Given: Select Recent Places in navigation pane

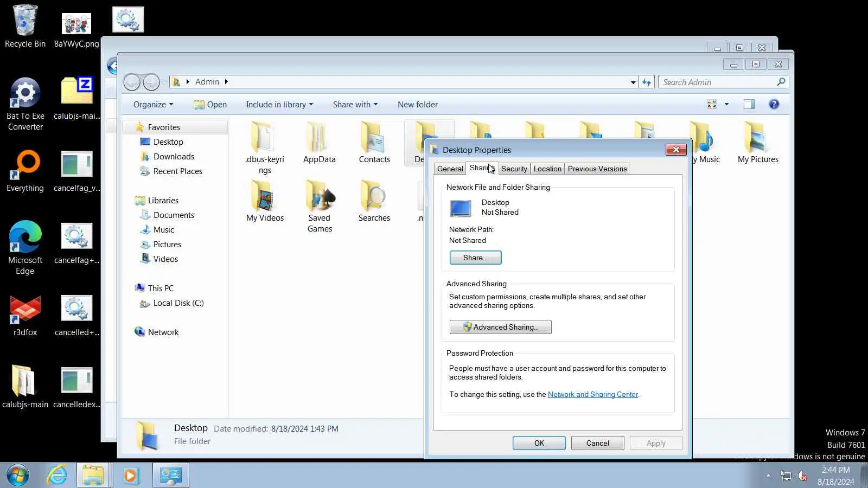Looking at the screenshot, I should point(177,171).
